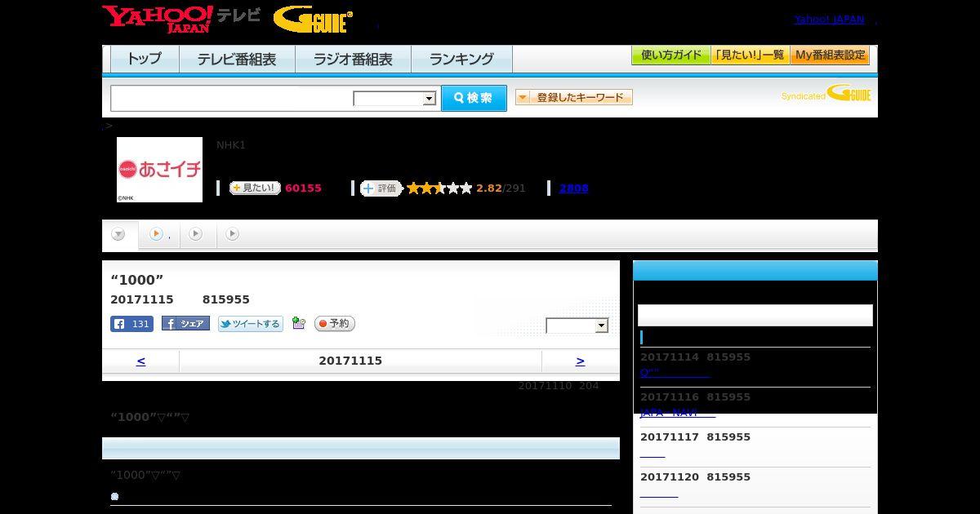
Task: Open the Yahoo! JAPAN link at top right
Action: point(829,20)
